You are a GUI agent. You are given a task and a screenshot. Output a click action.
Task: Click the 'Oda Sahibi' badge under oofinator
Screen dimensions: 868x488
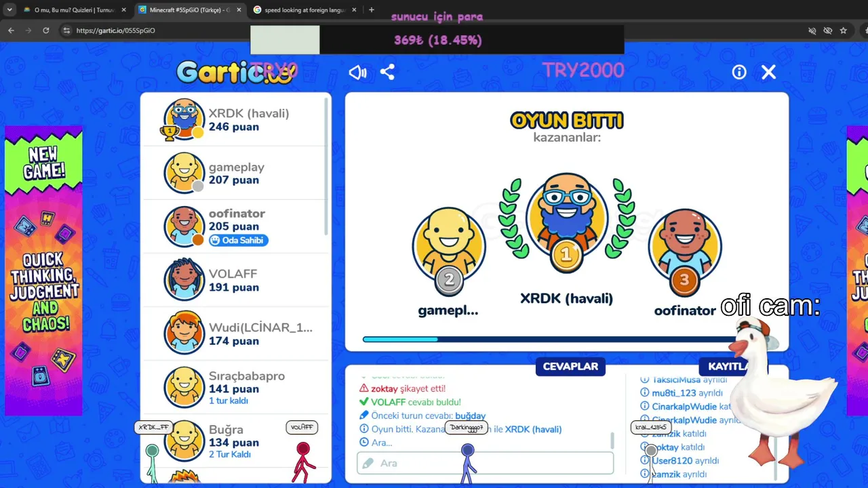click(238, 240)
